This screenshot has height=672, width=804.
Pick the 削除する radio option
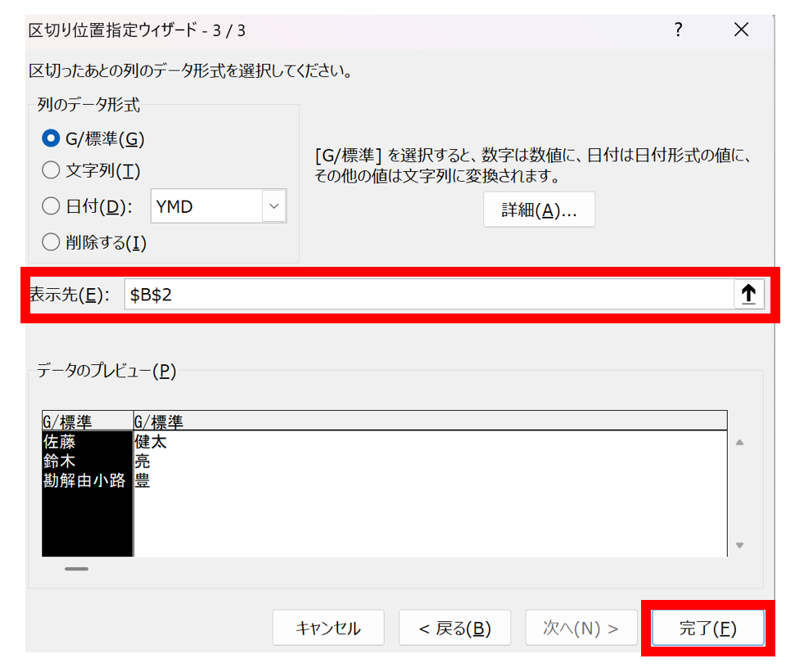click(x=51, y=242)
